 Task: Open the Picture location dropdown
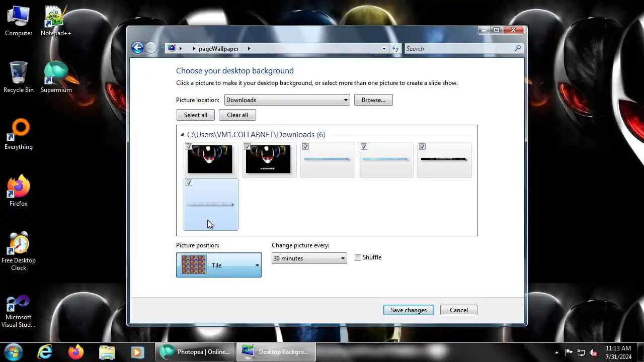pyautogui.click(x=287, y=100)
